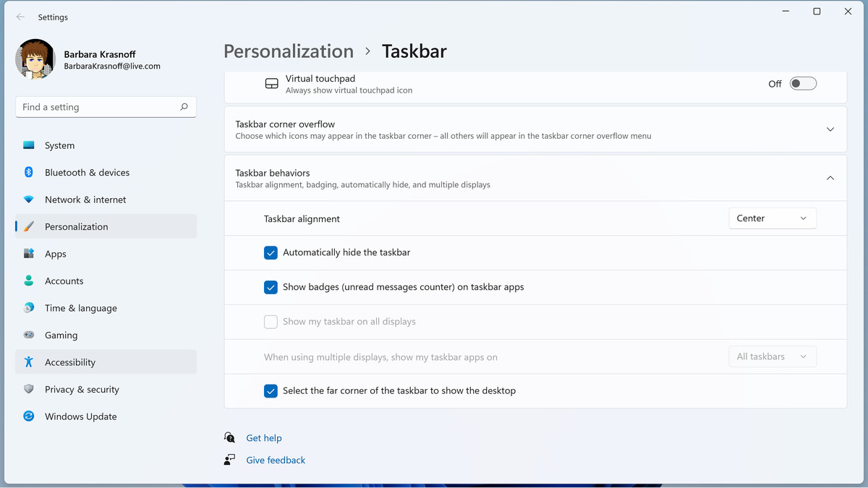This screenshot has width=868, height=488.
Task: Collapse Taskbar behaviors chevron
Action: click(830, 178)
